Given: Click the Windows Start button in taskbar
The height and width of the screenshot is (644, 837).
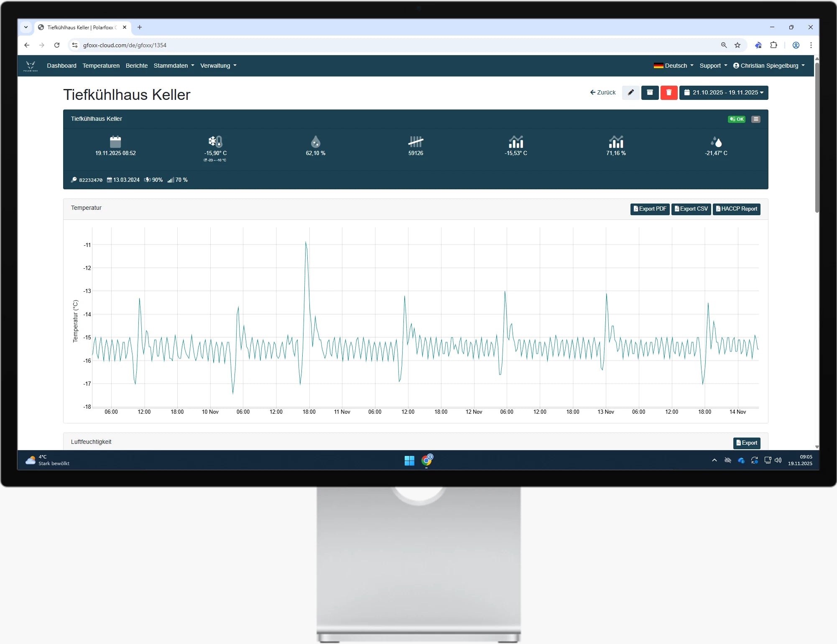Looking at the screenshot, I should [x=409, y=460].
